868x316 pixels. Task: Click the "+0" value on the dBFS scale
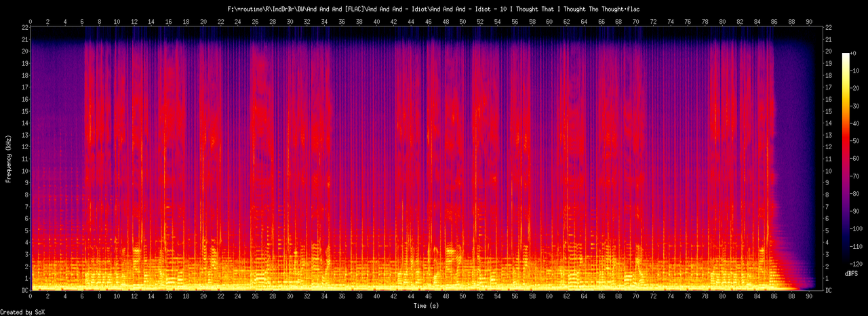point(854,54)
